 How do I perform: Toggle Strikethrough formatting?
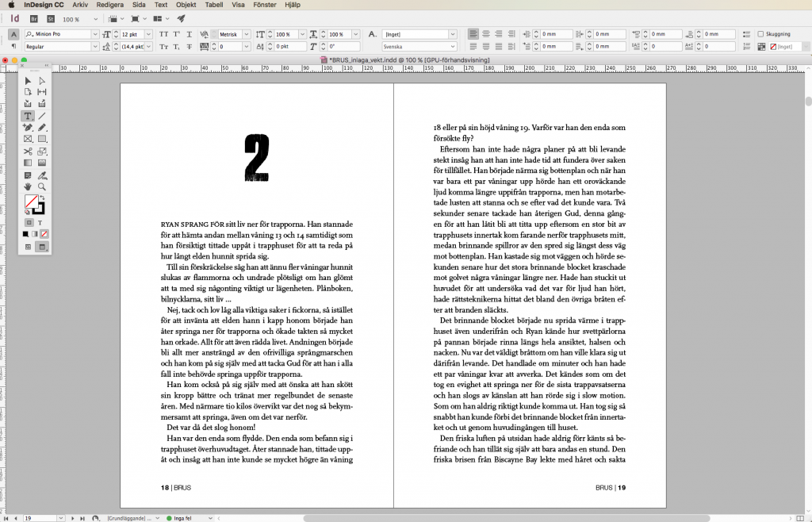[189, 47]
